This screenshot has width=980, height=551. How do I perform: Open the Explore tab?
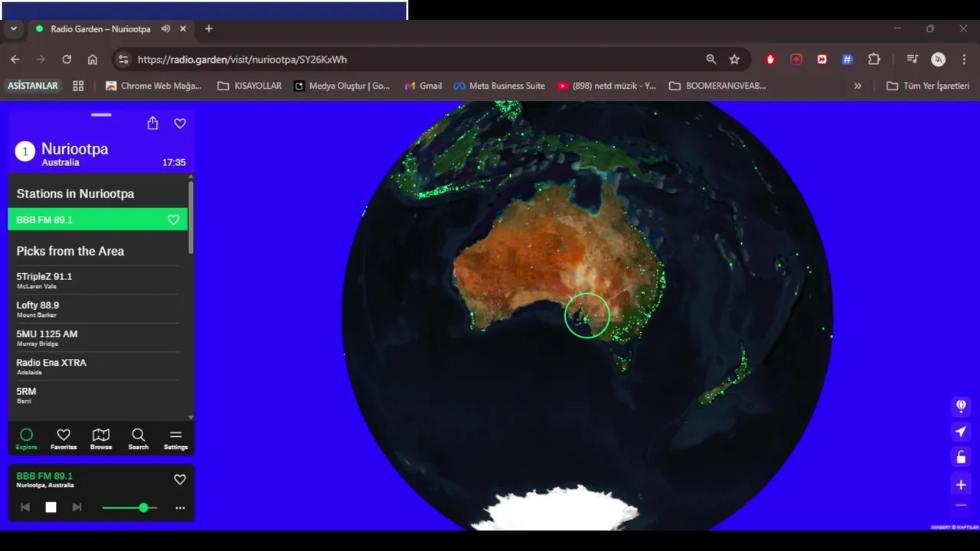[27, 439]
